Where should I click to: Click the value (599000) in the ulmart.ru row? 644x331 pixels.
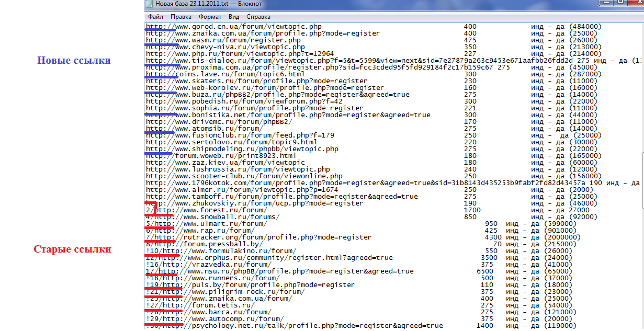click(560, 224)
